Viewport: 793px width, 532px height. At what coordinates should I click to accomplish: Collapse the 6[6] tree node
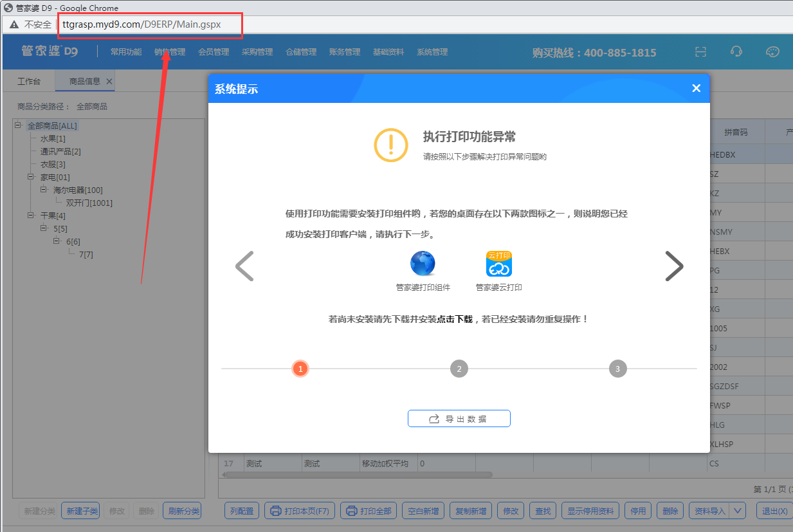pyautogui.click(x=57, y=241)
